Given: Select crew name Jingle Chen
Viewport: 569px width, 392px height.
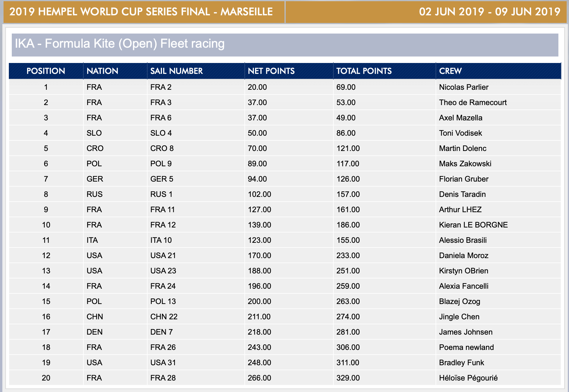Looking at the screenshot, I should point(459,317).
